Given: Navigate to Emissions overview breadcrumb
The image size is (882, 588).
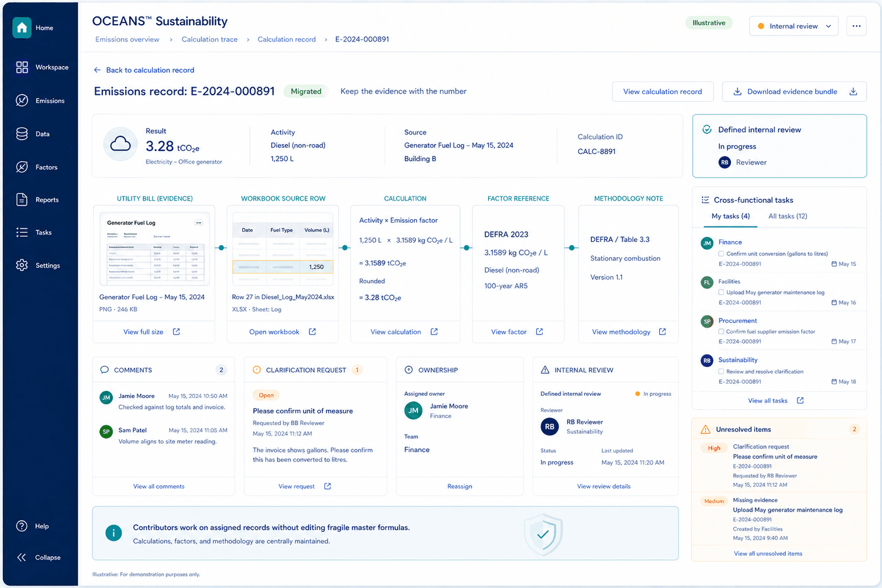Looking at the screenshot, I should (x=127, y=39).
